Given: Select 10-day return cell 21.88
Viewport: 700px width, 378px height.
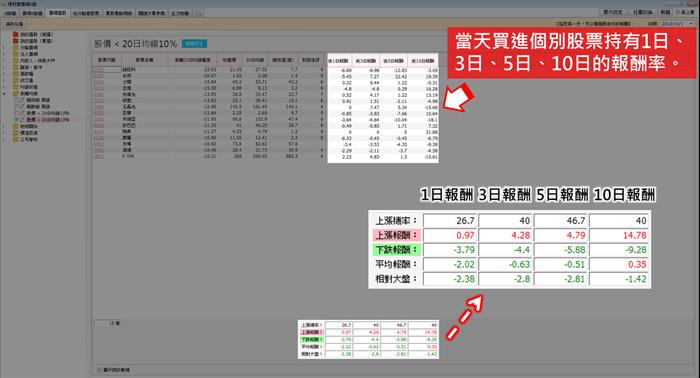Looking at the screenshot, I should pyautogui.click(x=432, y=132).
